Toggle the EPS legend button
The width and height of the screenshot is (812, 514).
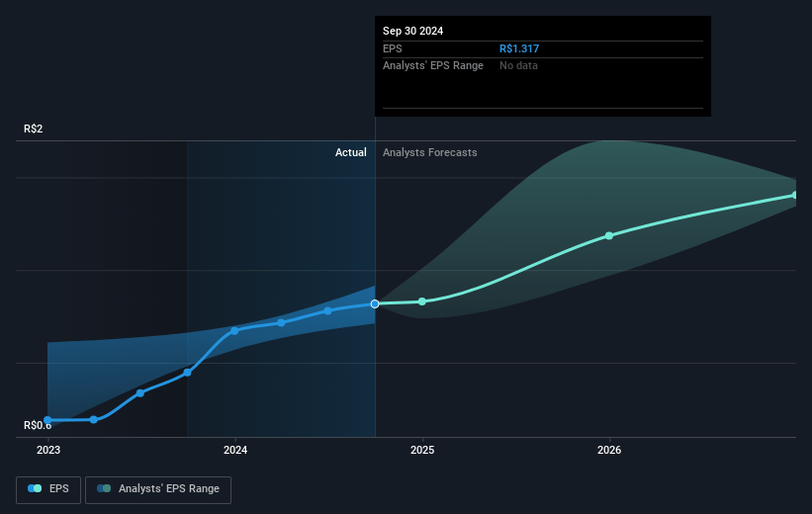pos(48,489)
